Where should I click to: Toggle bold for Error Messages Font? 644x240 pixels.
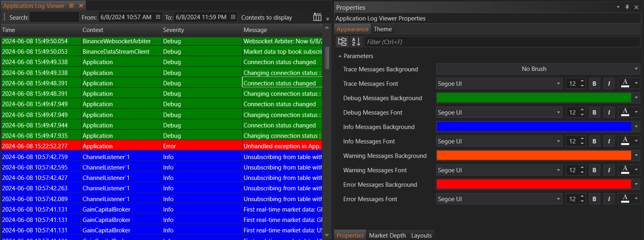594,199
